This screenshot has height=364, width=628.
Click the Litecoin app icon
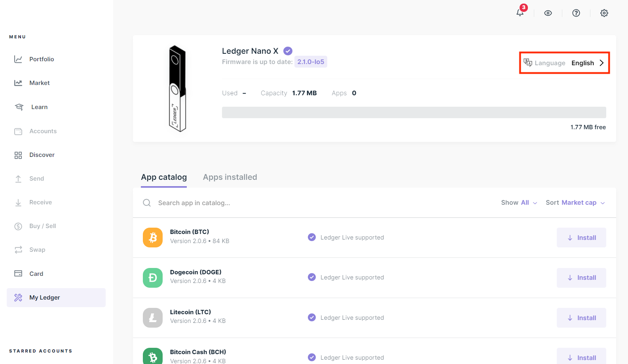(153, 318)
